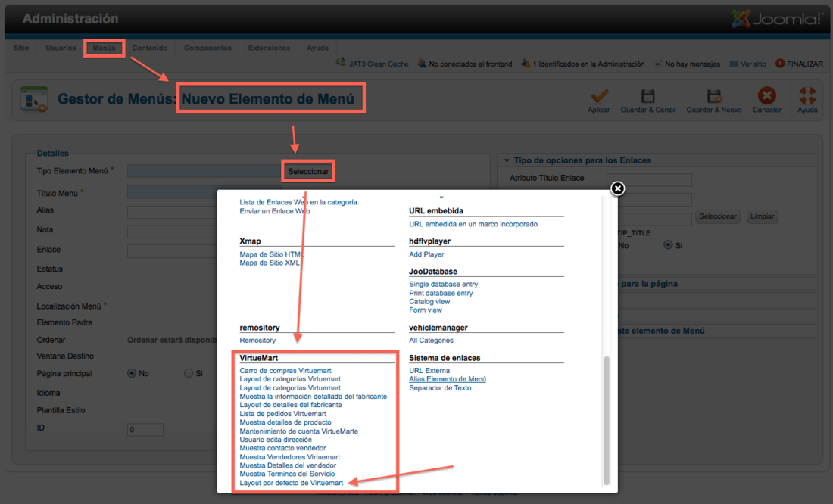The image size is (833, 504).
Task: Choose Muestra Terminos del Servicio
Action: pyautogui.click(x=288, y=474)
